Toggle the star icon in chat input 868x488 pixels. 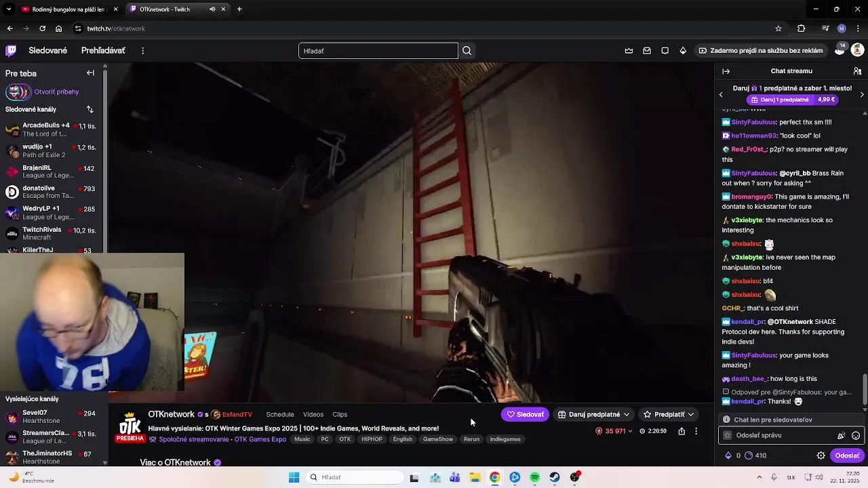(728, 436)
